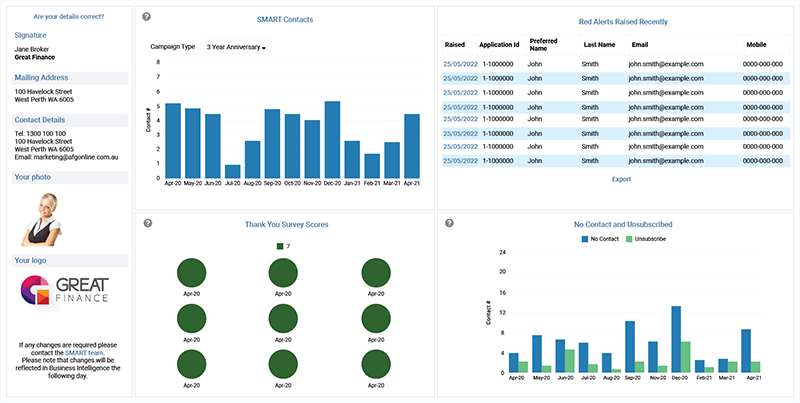Click the Dec-20 bar in SMART Contacts chart
The width and height of the screenshot is (800, 403).
tap(332, 140)
